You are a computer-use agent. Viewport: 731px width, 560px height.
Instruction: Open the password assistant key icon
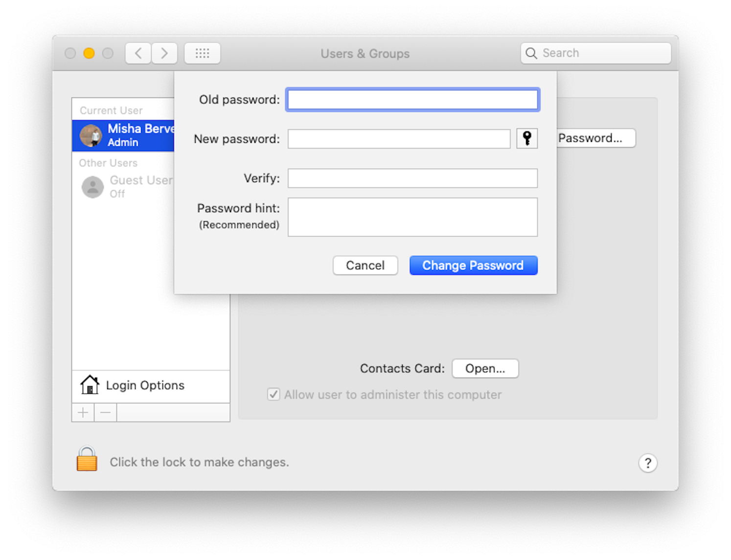527,138
